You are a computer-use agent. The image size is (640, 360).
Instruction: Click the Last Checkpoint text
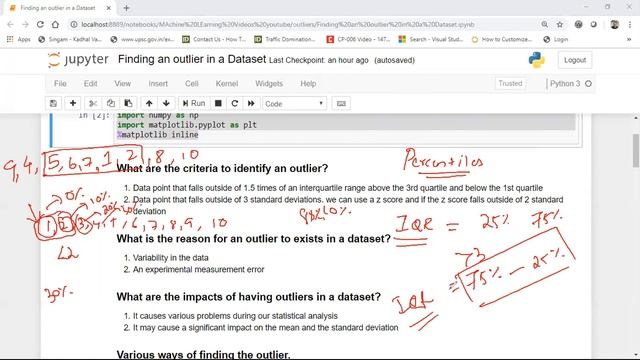coord(318,60)
